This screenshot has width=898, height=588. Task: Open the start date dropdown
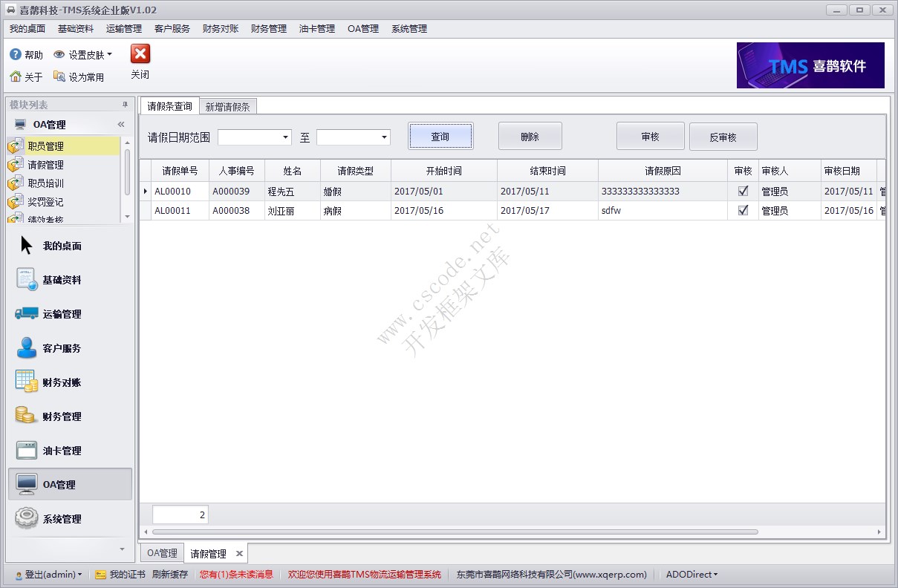click(x=286, y=137)
